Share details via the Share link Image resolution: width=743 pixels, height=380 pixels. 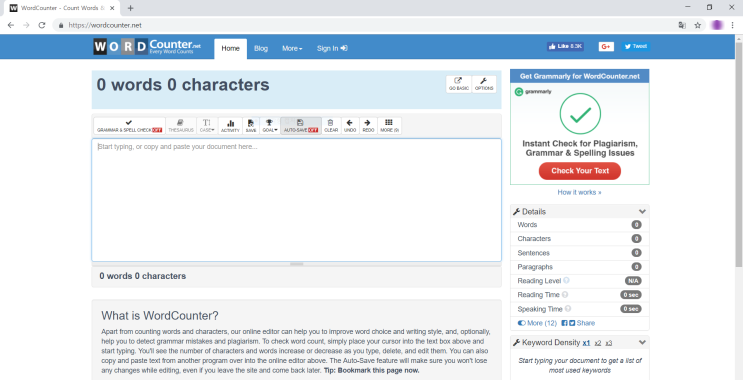[x=586, y=323]
